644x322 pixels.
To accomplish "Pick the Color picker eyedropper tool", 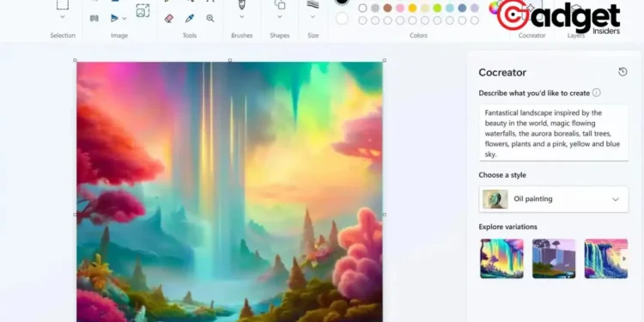I will pyautogui.click(x=190, y=19).
